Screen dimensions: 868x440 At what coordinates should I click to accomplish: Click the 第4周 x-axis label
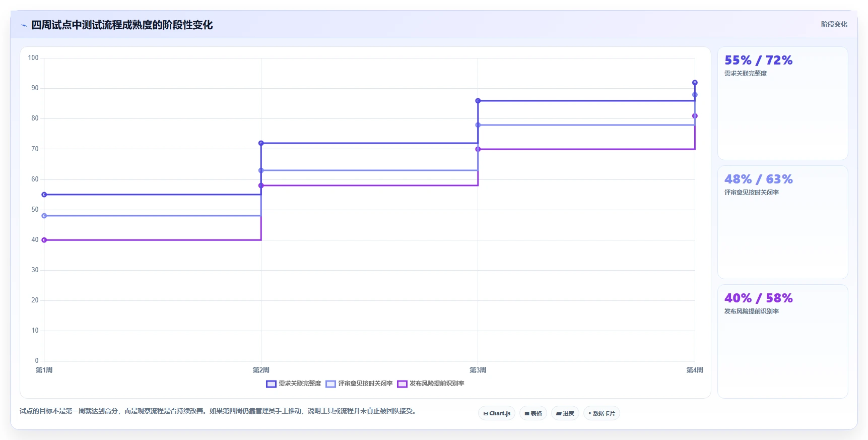695,370
